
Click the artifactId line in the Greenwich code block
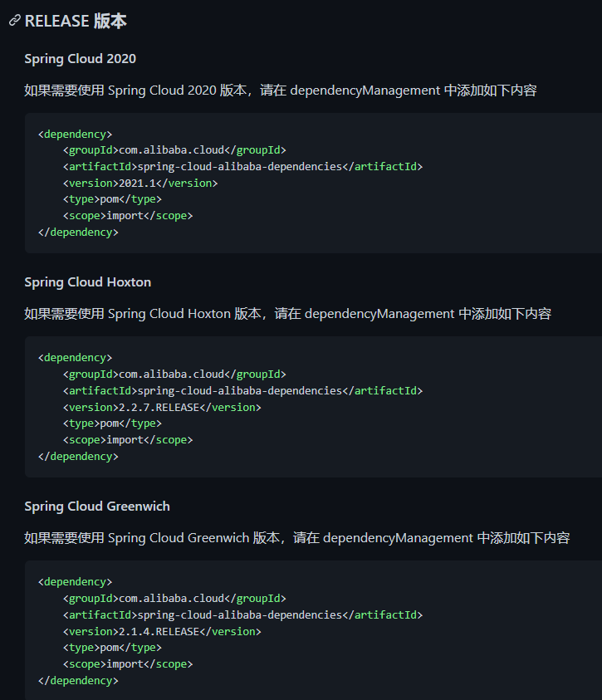coord(242,614)
